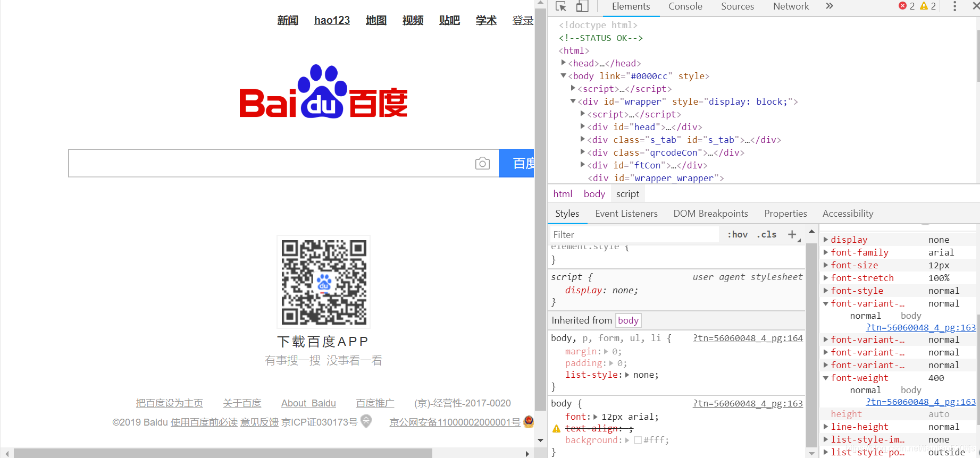Open DevTools three-dot customize menu
The height and width of the screenshot is (458, 980).
pos(954,6)
